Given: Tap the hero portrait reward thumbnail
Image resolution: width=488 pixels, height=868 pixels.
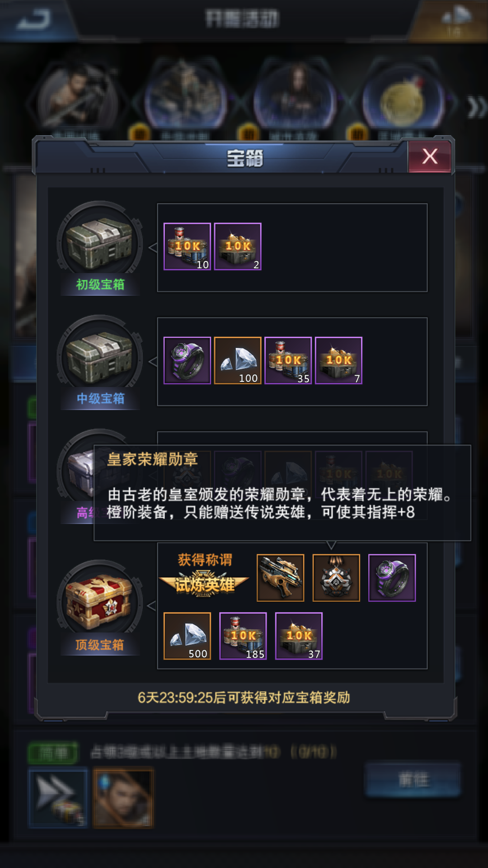Looking at the screenshot, I should 123,798.
